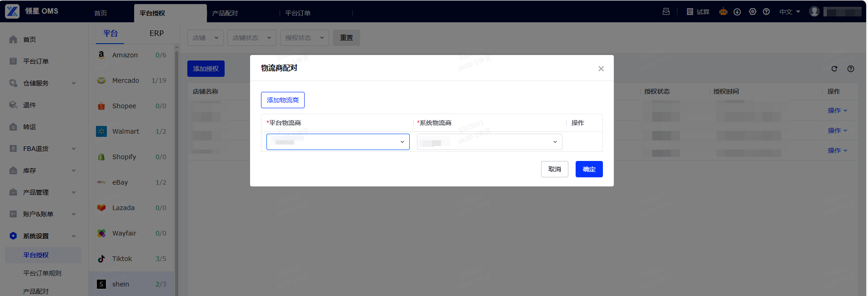
Task: Select the Tiktok platform icon
Action: coord(101,259)
